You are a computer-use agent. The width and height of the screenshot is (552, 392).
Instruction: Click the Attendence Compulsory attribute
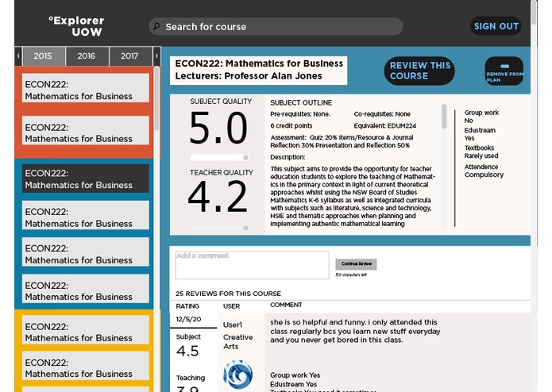pyautogui.click(x=484, y=171)
